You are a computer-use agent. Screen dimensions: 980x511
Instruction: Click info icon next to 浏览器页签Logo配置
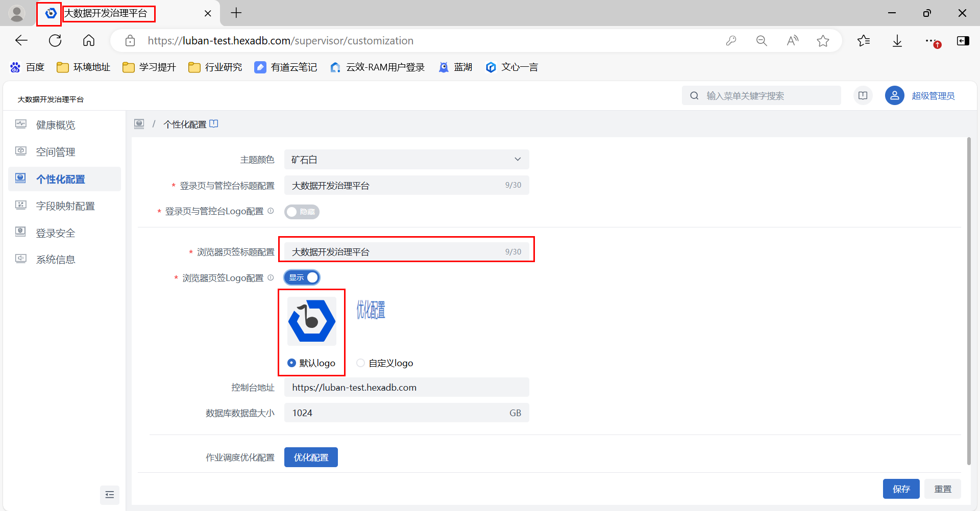271,277
